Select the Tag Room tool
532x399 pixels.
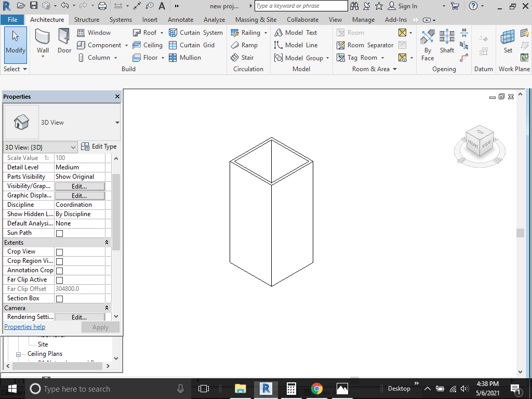pyautogui.click(x=356, y=58)
